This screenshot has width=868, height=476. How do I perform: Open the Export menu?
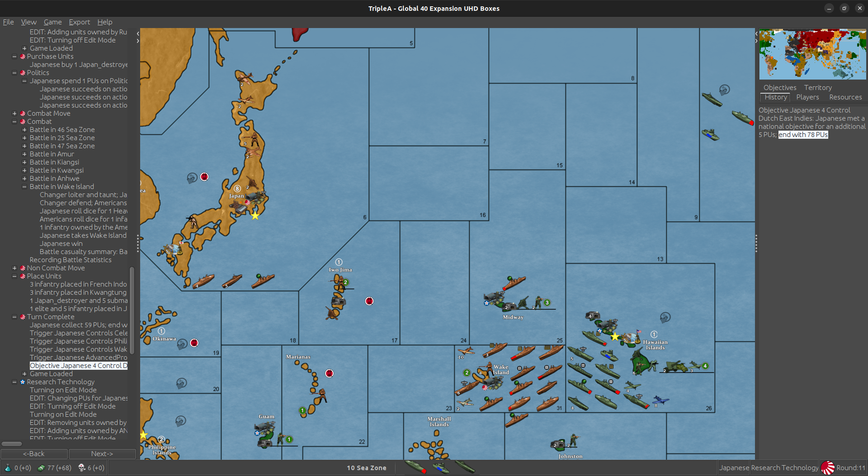click(x=79, y=22)
